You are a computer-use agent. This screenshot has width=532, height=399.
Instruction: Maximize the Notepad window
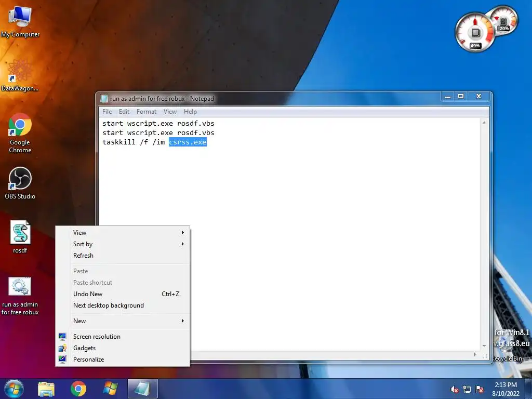click(x=461, y=97)
